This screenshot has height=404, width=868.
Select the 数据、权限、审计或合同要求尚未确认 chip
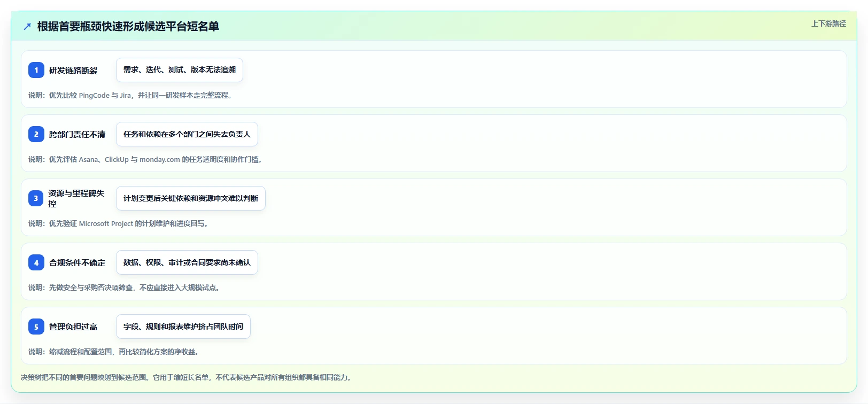click(187, 262)
